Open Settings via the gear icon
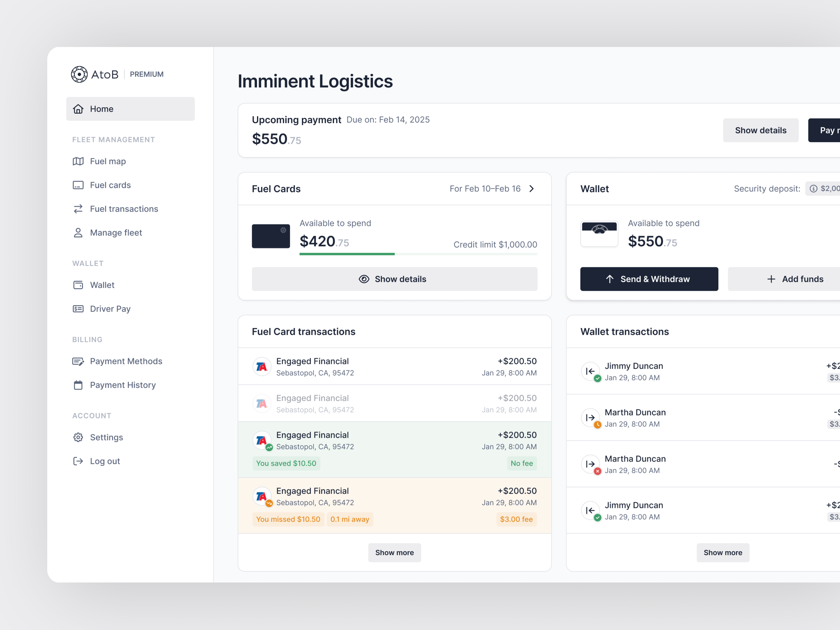 [78, 437]
